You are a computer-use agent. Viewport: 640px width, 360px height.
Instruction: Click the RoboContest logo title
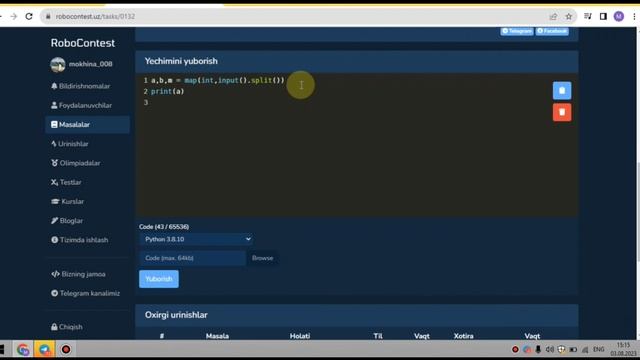[x=83, y=43]
